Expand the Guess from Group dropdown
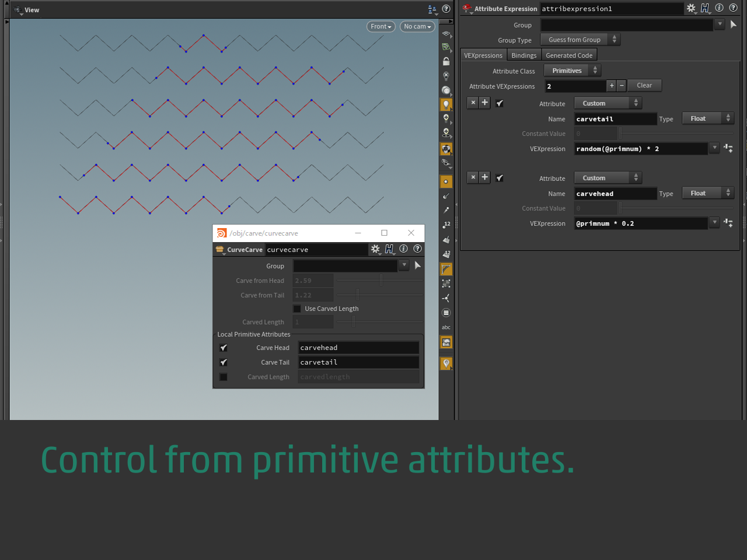 (580, 40)
